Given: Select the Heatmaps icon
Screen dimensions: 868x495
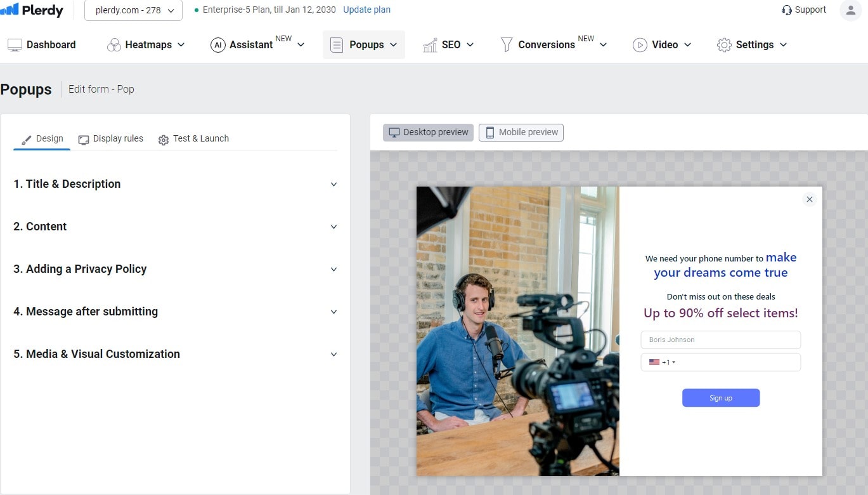Looking at the screenshot, I should 115,44.
